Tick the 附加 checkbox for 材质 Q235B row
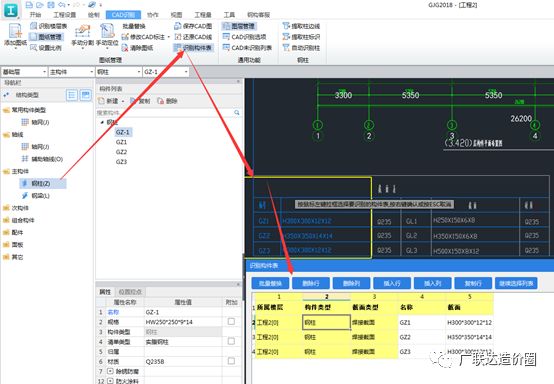This screenshot has width=554, height=384. (x=231, y=361)
